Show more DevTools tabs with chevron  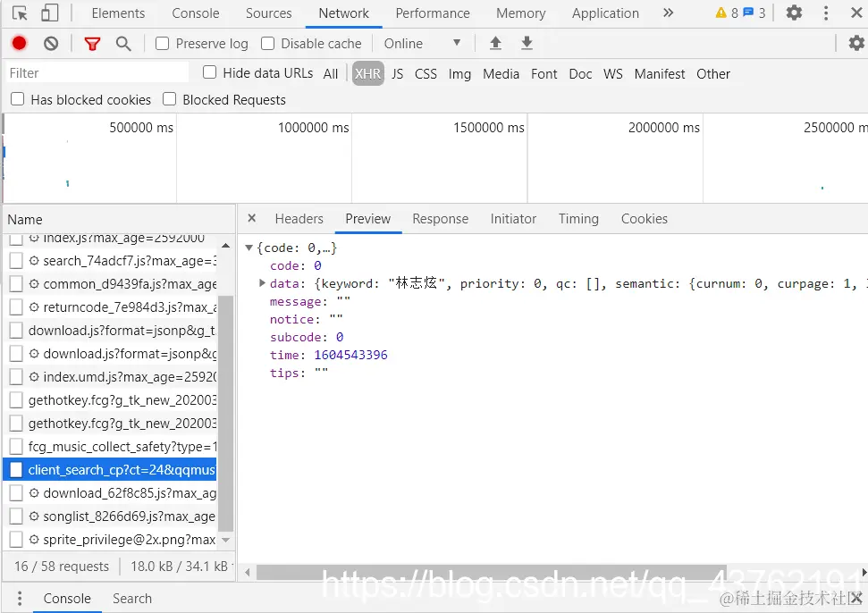668,13
